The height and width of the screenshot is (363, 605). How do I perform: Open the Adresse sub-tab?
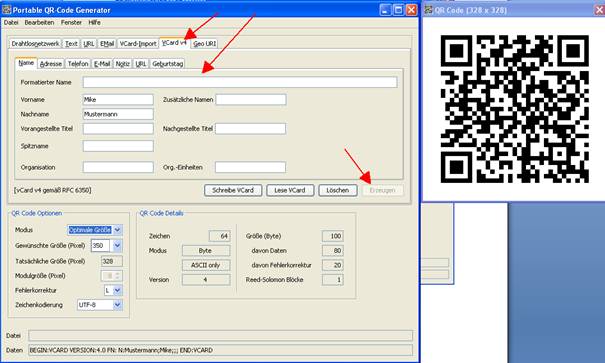pyautogui.click(x=51, y=64)
